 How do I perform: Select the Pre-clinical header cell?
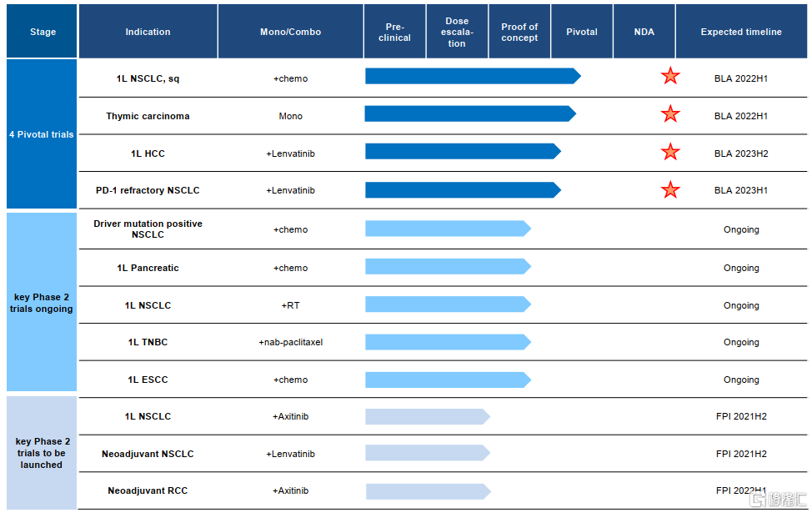click(394, 32)
